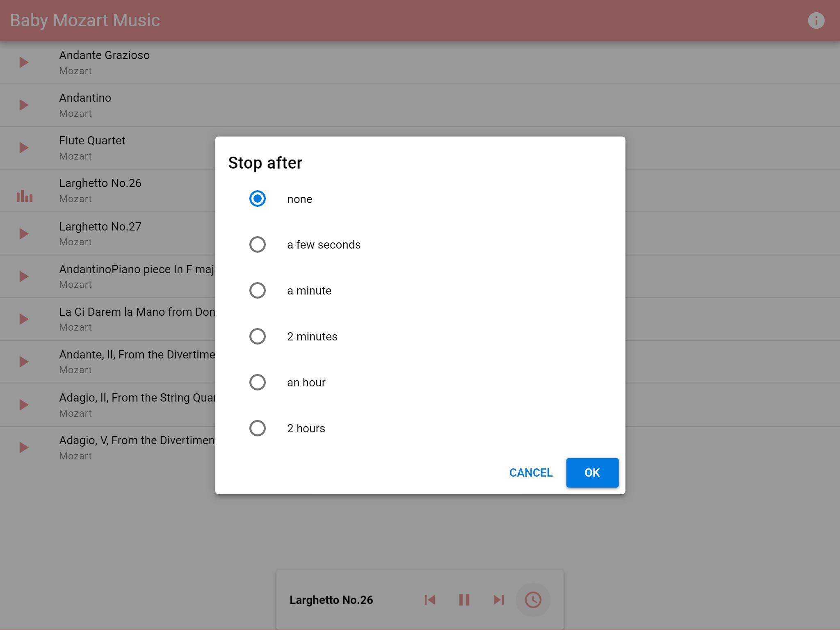The height and width of the screenshot is (630, 840).
Task: Play Adagio, V, From the Divertimento
Action: pyautogui.click(x=24, y=447)
